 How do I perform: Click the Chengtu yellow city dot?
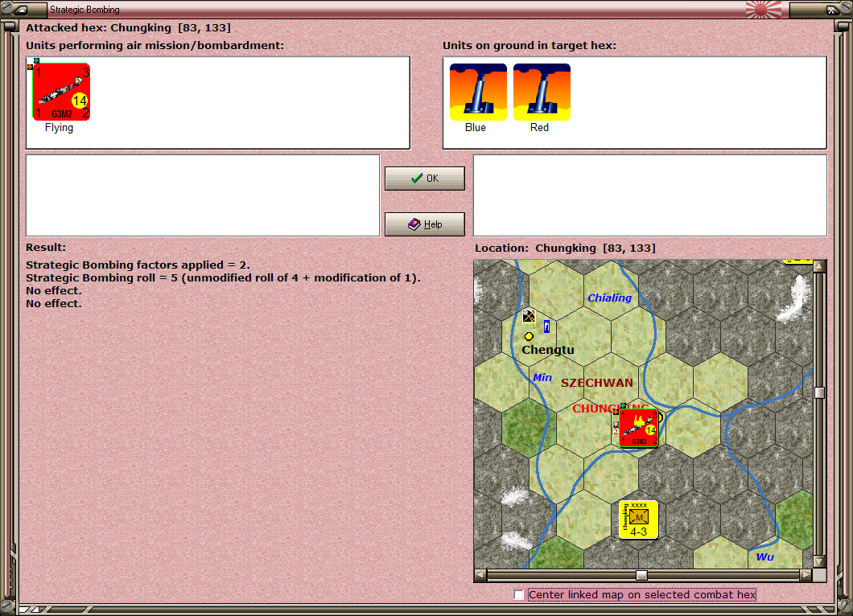pyautogui.click(x=529, y=336)
